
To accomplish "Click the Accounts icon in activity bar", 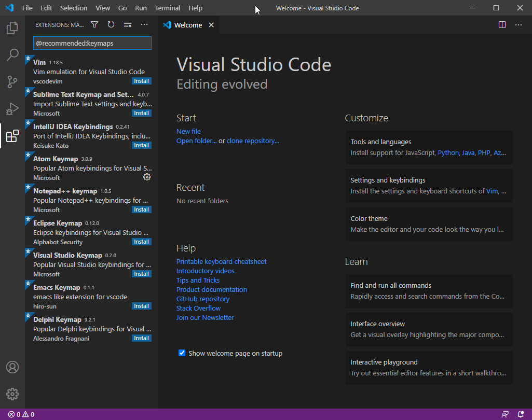I will (x=12, y=367).
